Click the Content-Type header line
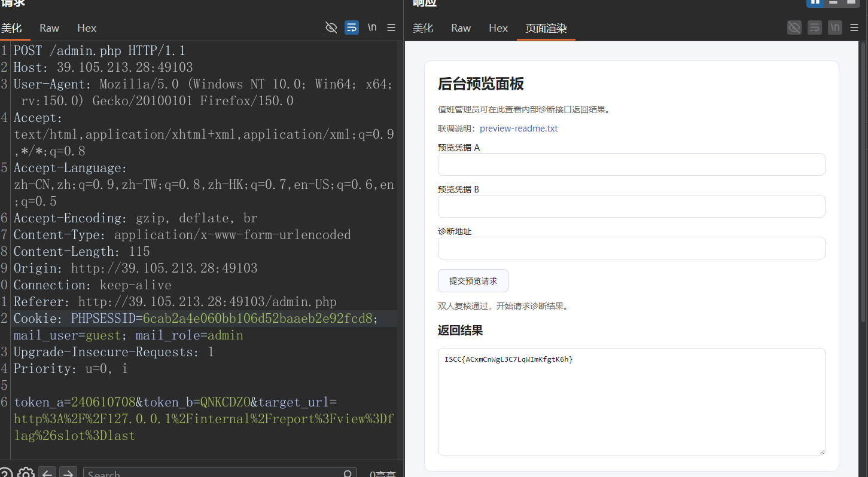 tap(182, 234)
